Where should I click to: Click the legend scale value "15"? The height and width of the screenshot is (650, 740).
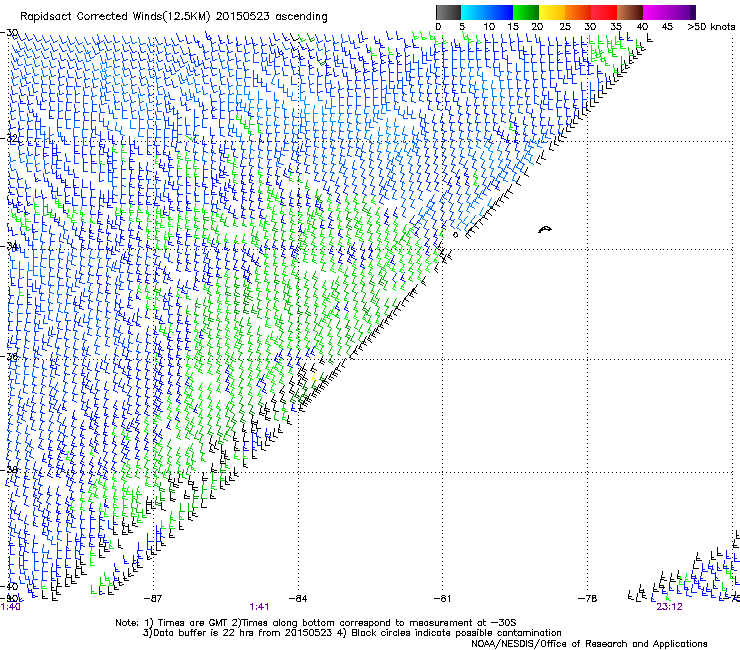[513, 27]
